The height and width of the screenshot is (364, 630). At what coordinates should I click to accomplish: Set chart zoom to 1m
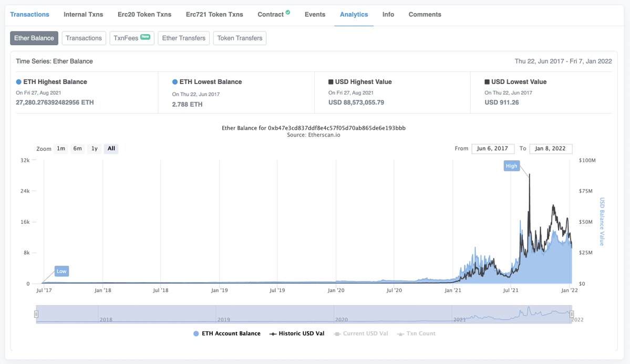point(61,149)
